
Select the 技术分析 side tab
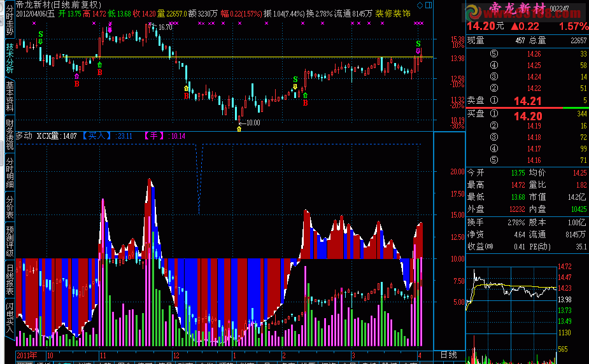pyautogui.click(x=10, y=58)
